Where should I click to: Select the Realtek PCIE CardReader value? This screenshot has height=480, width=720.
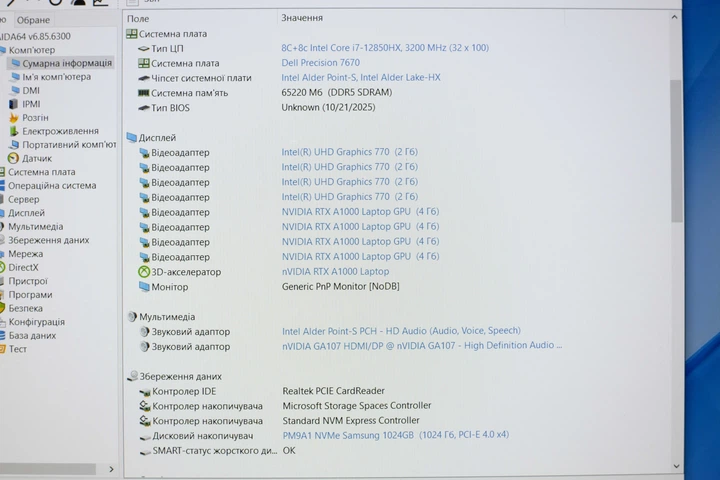click(333, 391)
